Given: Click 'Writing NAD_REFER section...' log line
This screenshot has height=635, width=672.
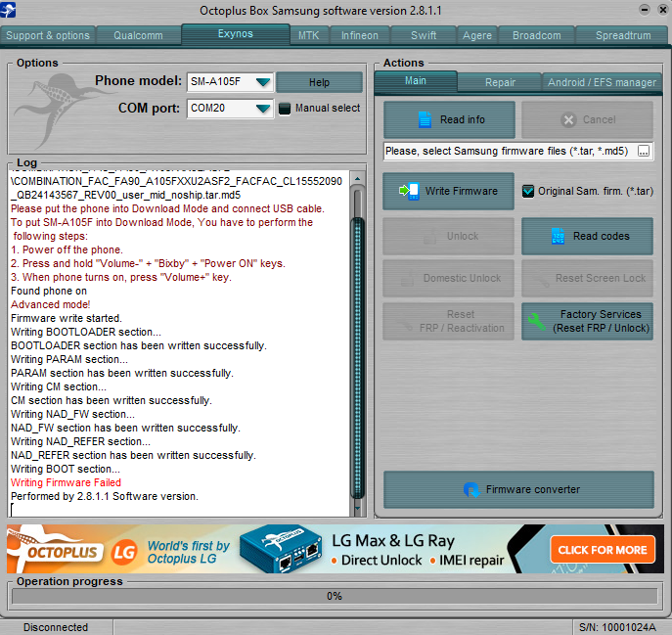Looking at the screenshot, I should click(80, 441).
